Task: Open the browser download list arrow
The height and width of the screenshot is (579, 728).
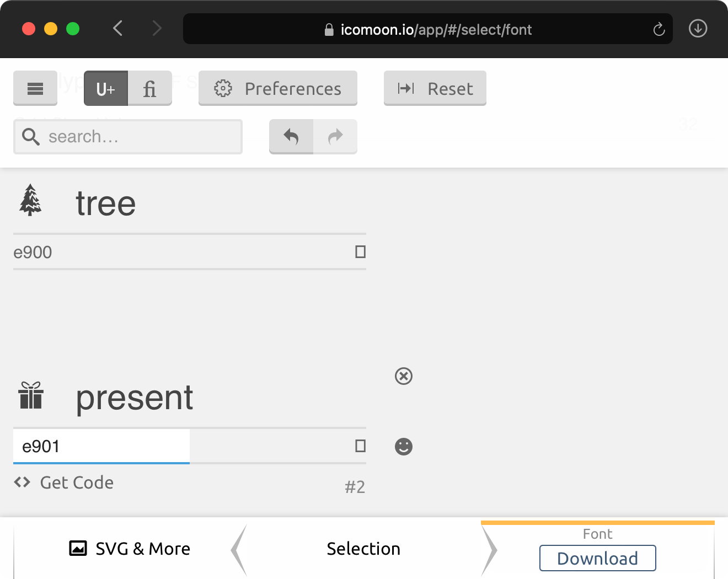Action: pyautogui.click(x=697, y=28)
